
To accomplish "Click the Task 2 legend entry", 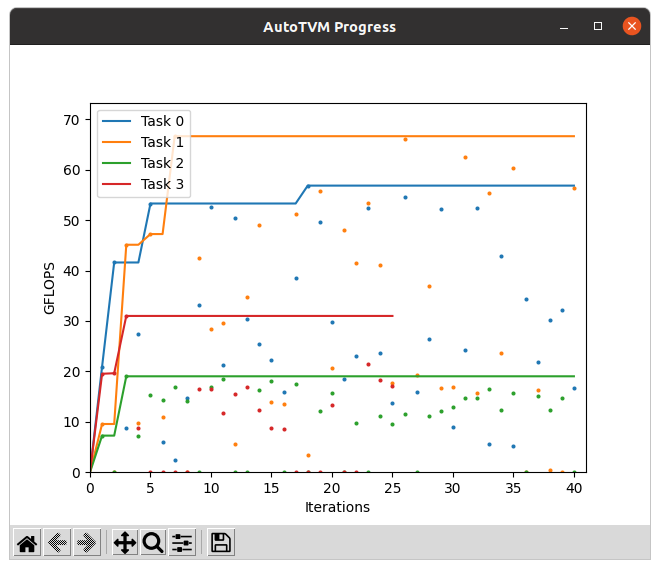I will (x=143, y=163).
